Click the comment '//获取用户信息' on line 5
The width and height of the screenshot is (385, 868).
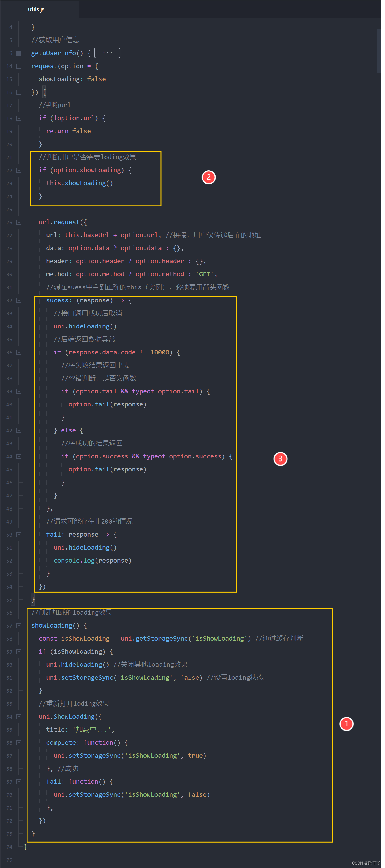pos(56,40)
